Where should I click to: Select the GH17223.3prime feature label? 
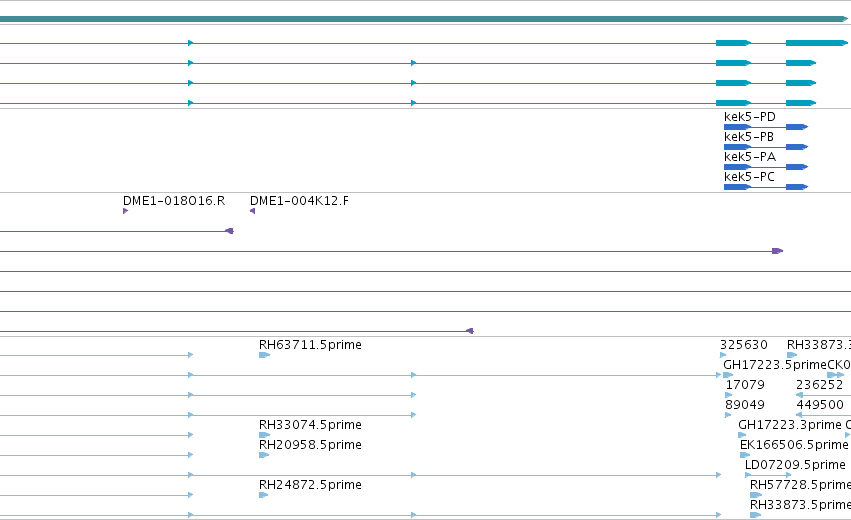tap(790, 424)
